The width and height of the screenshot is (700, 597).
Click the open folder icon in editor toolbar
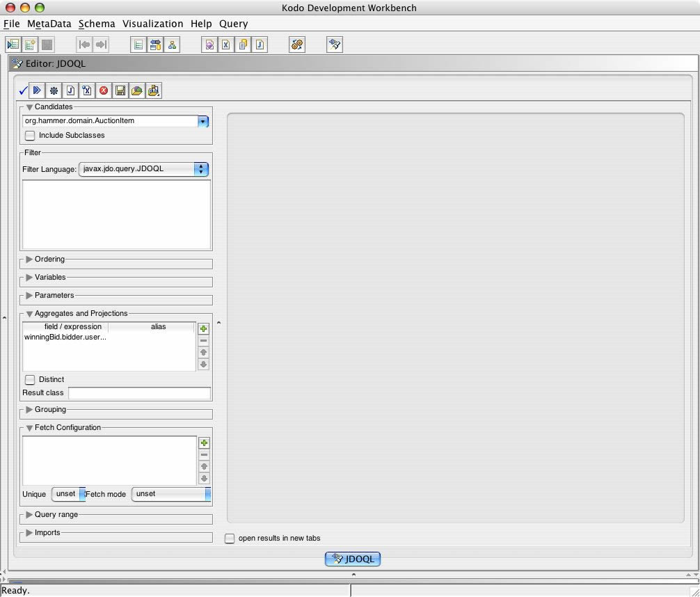click(x=137, y=90)
